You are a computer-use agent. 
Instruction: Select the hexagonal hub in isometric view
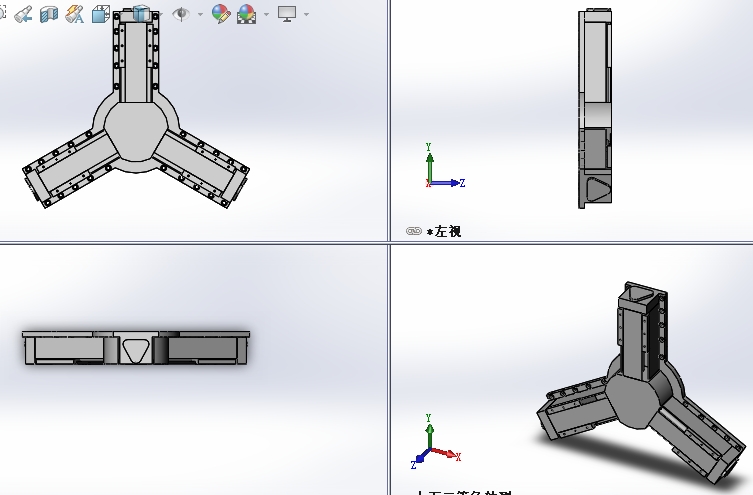634,401
